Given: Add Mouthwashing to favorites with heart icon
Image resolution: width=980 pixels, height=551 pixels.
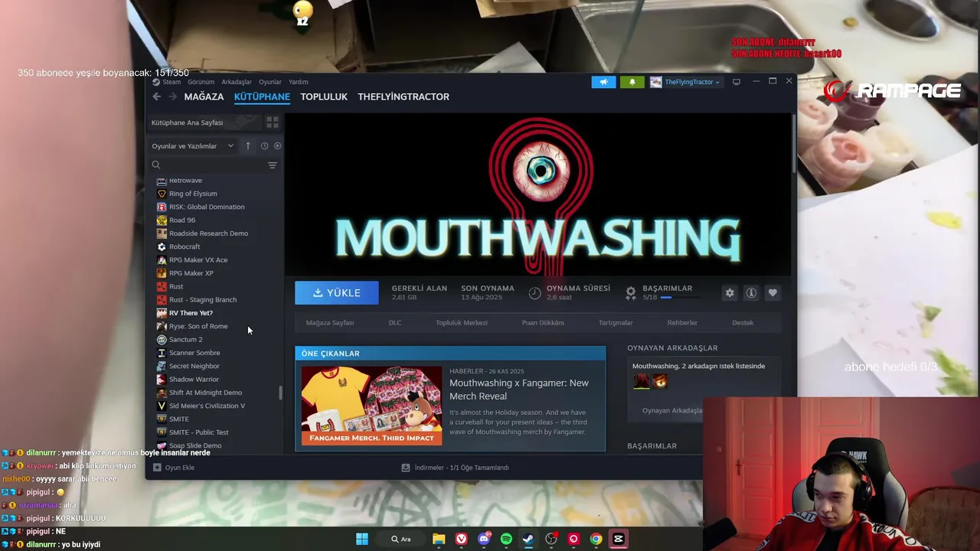Looking at the screenshot, I should point(773,292).
